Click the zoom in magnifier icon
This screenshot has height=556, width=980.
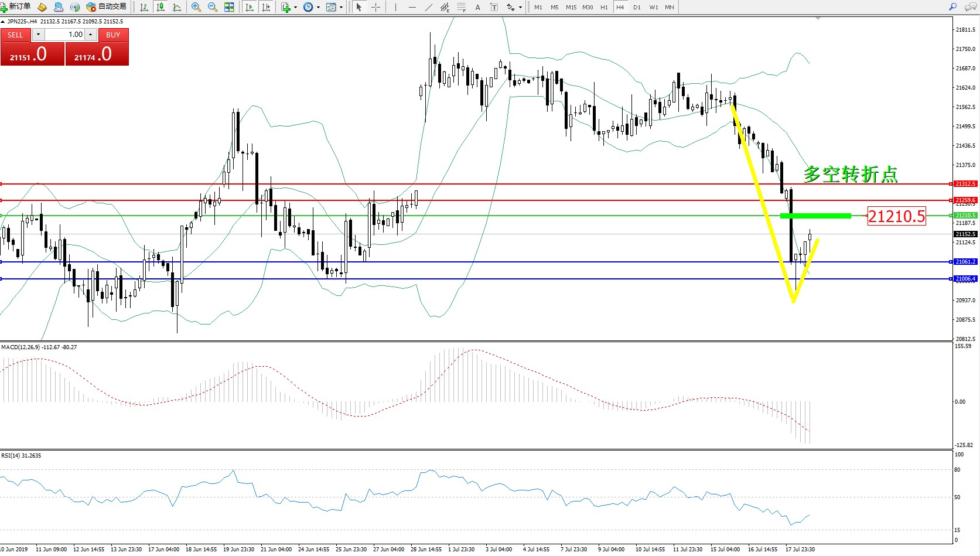(x=196, y=7)
